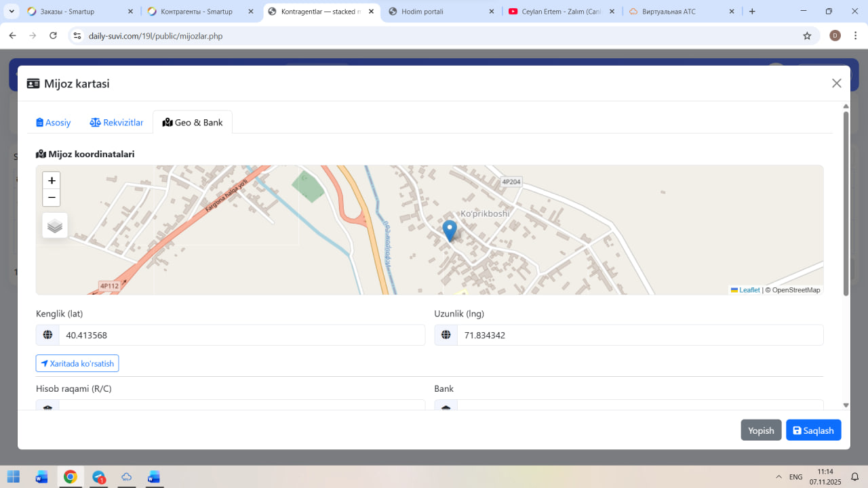
Task: Switch to the Rekvizitlar tab
Action: (117, 123)
